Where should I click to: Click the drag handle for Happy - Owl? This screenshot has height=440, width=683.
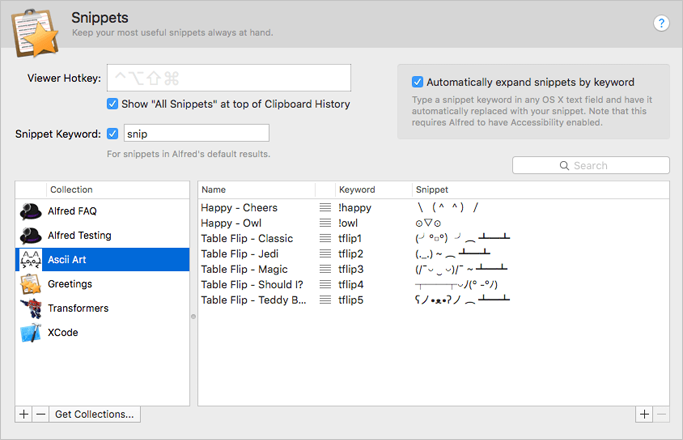click(325, 223)
